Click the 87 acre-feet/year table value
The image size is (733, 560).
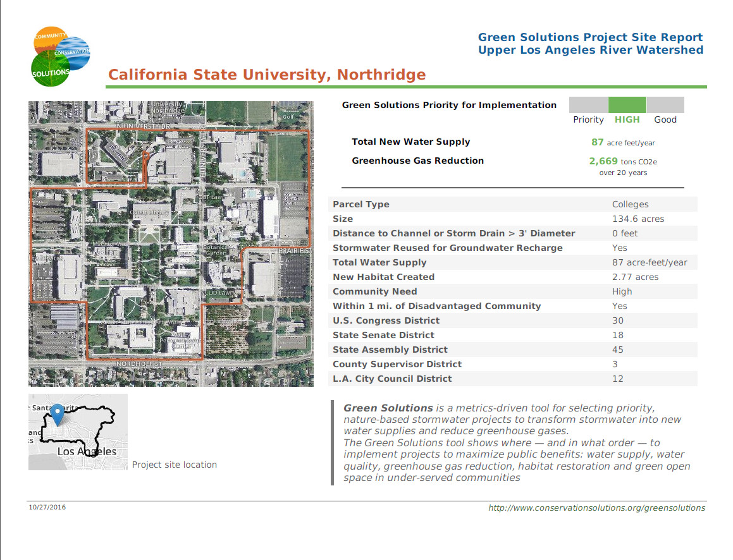point(650,262)
